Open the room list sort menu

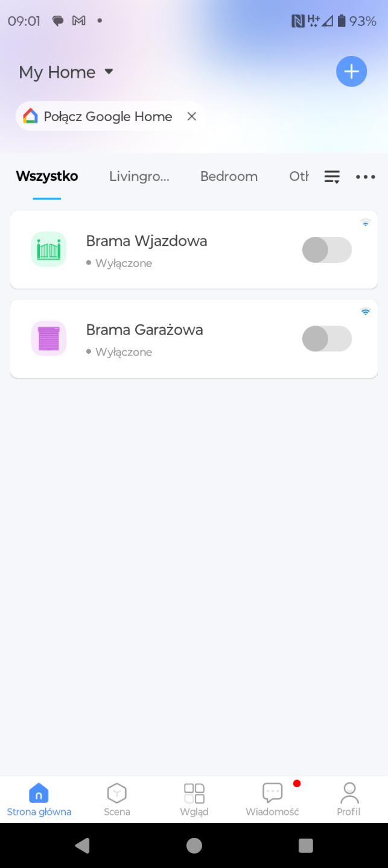click(332, 177)
